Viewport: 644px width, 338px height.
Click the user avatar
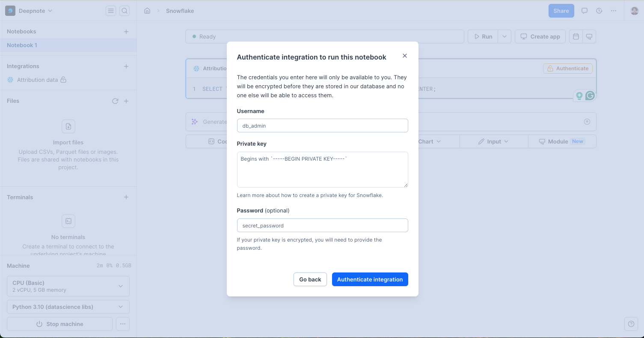pyautogui.click(x=635, y=11)
